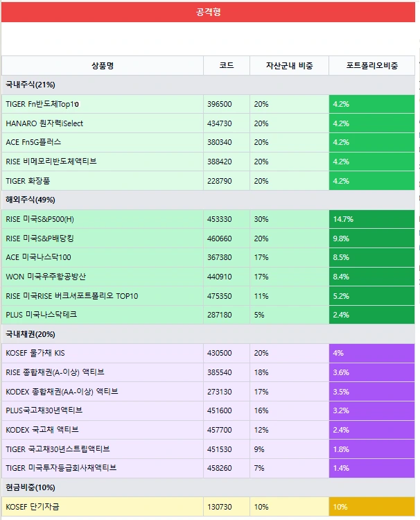Viewport: 420px width, 520px height.
Task: Click code 453330
Action: (220, 219)
